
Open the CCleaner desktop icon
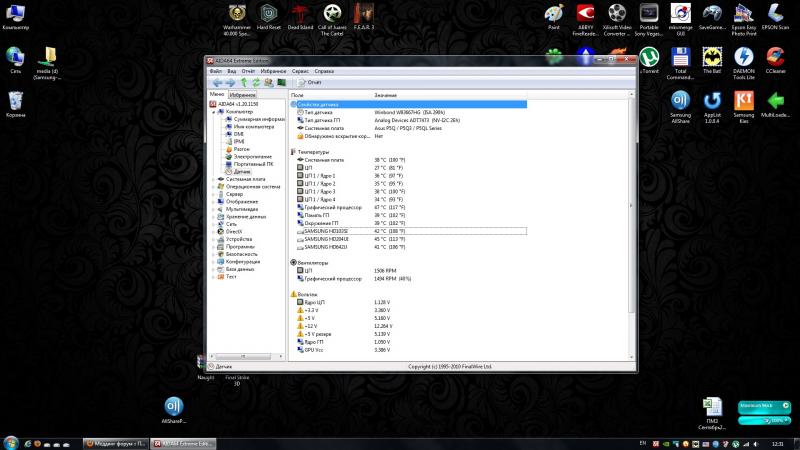pos(776,61)
